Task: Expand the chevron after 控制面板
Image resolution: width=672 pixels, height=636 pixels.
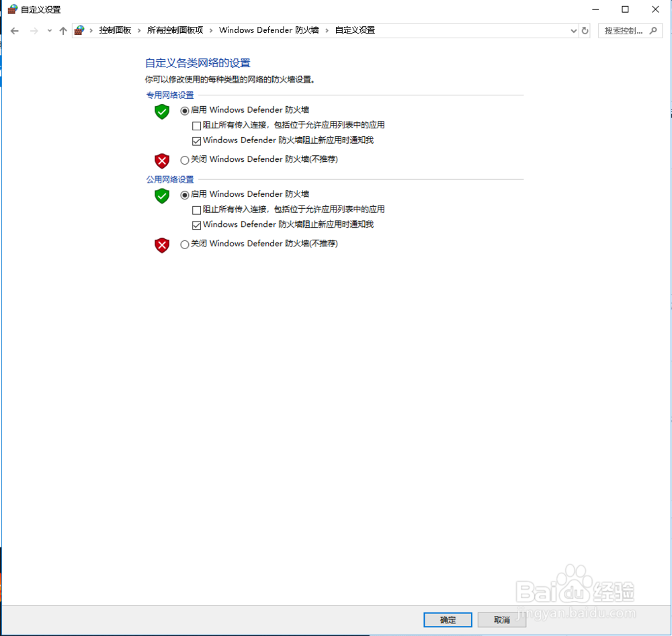Action: [x=139, y=30]
